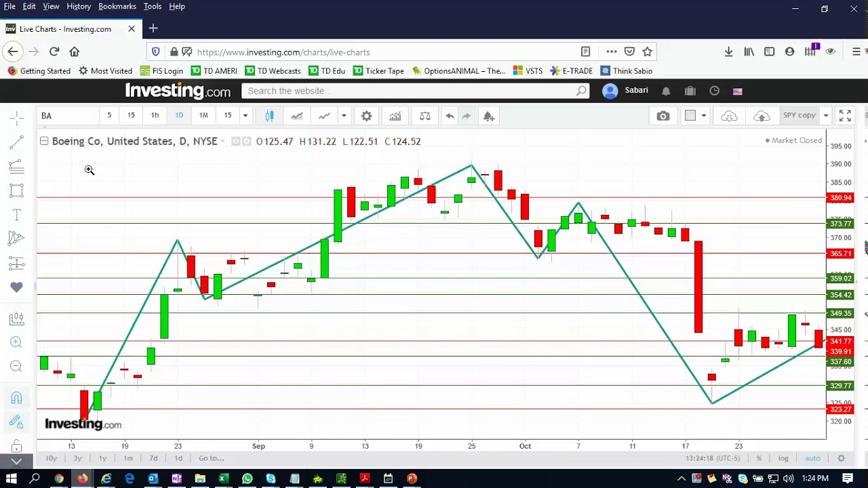This screenshot has height=488, width=868.
Task: Click the zoom out magnifier tool
Action: (x=17, y=367)
